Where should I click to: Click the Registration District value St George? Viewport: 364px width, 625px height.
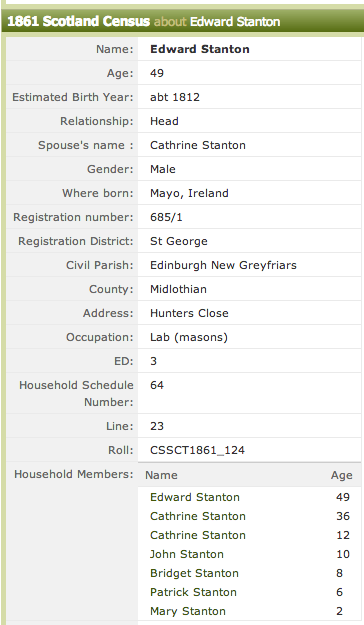coord(179,241)
